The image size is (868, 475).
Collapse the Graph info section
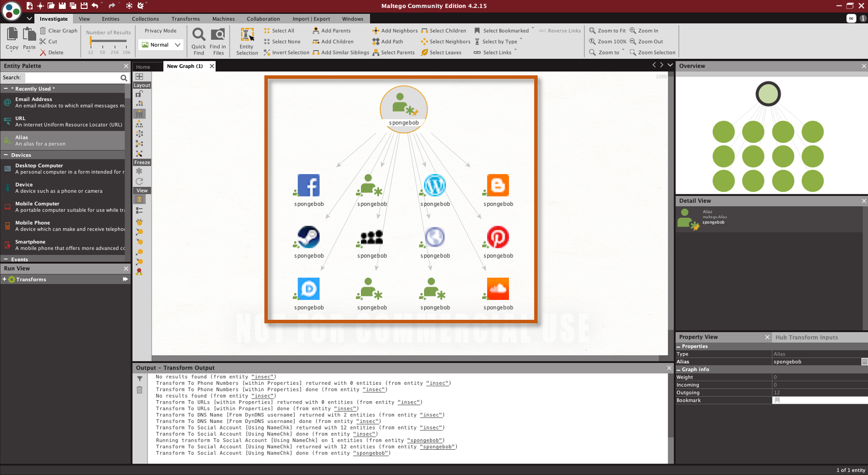[679, 369]
